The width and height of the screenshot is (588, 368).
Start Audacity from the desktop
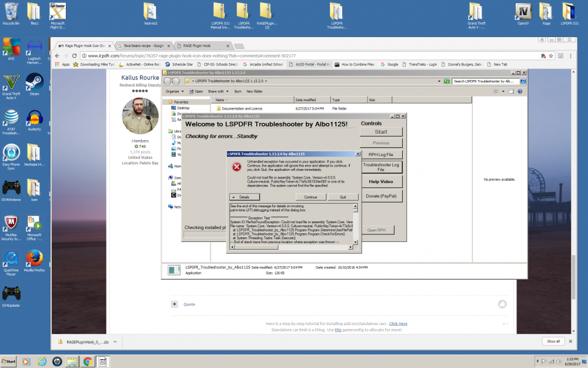[34, 118]
